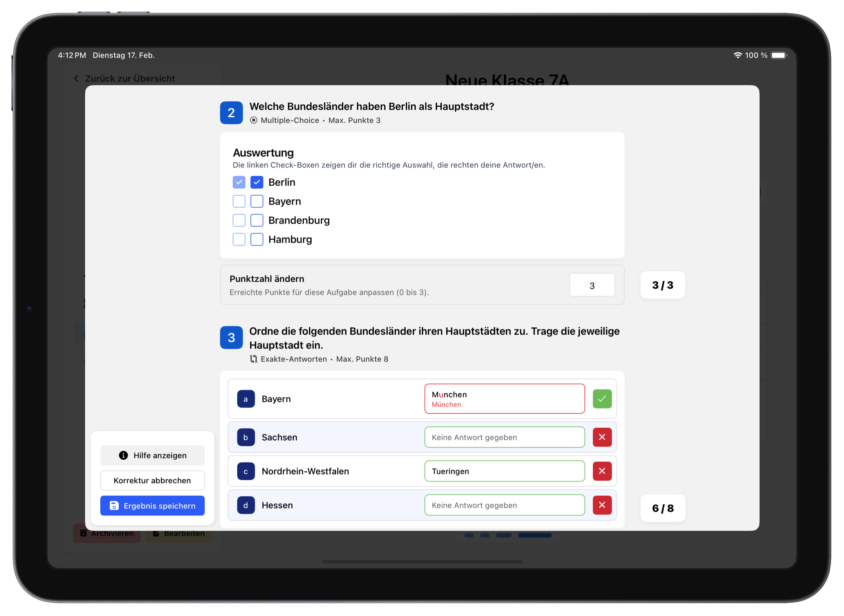The height and width of the screenshot is (616, 844).
Task: Go back via Zurück zur Übersicht chevron
Action: [x=76, y=79]
